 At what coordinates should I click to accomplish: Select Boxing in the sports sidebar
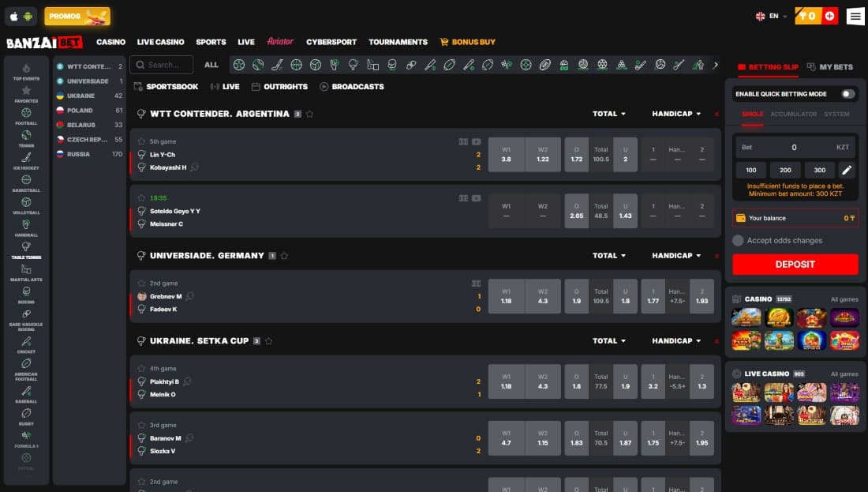tap(26, 295)
